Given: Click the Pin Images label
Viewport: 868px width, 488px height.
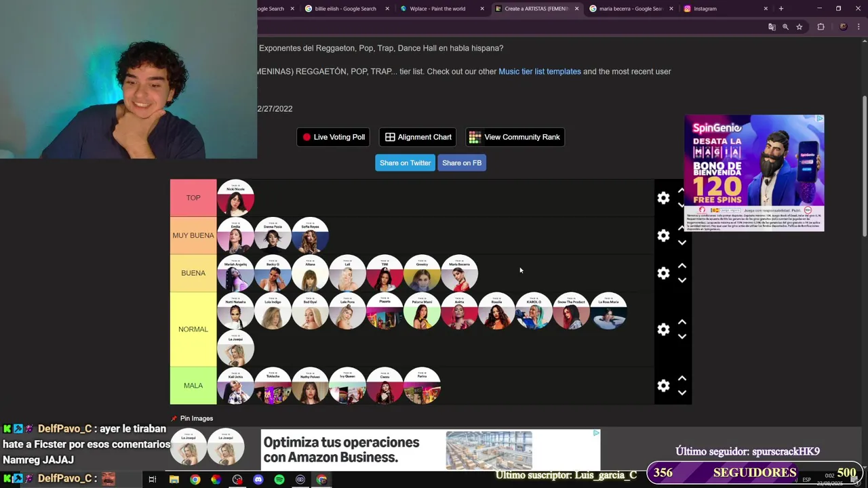Looking at the screenshot, I should [197, 418].
